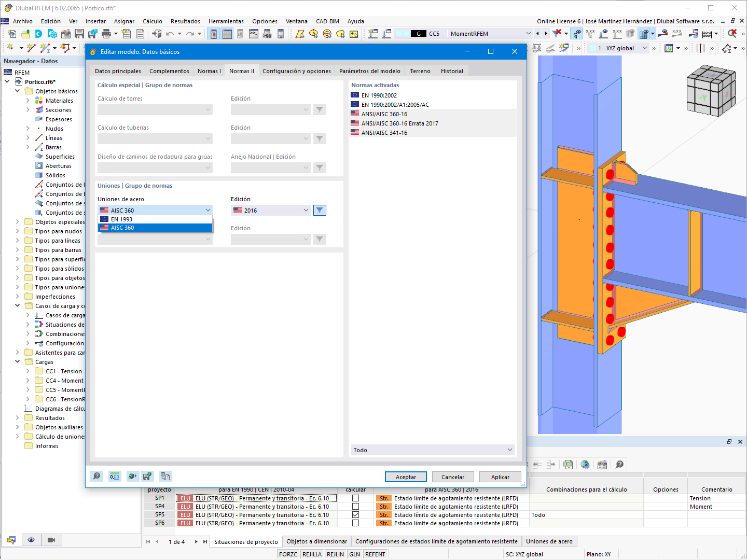Open the Todo filter dropdown under activated norms
Screen dimensions: 747x560
(433, 450)
